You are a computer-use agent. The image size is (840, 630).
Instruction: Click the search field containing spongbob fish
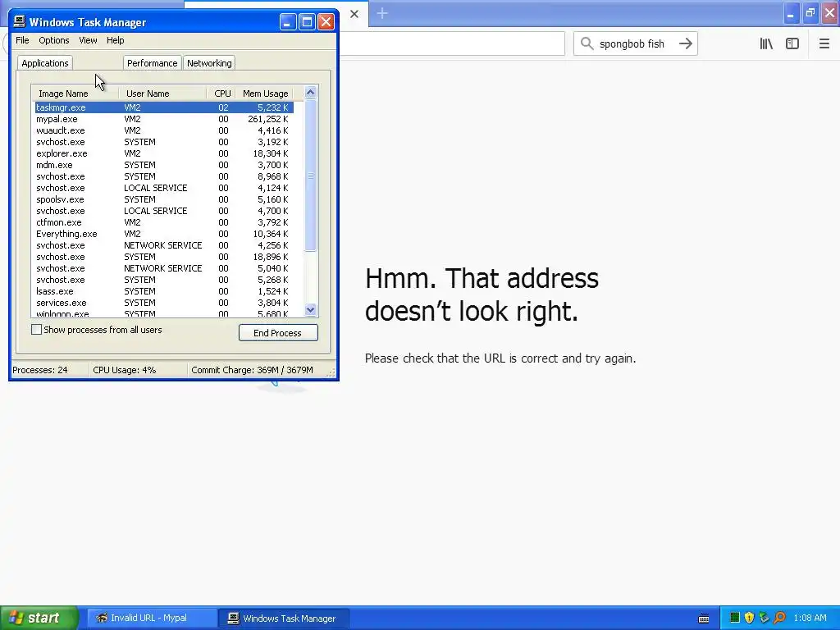(x=636, y=44)
